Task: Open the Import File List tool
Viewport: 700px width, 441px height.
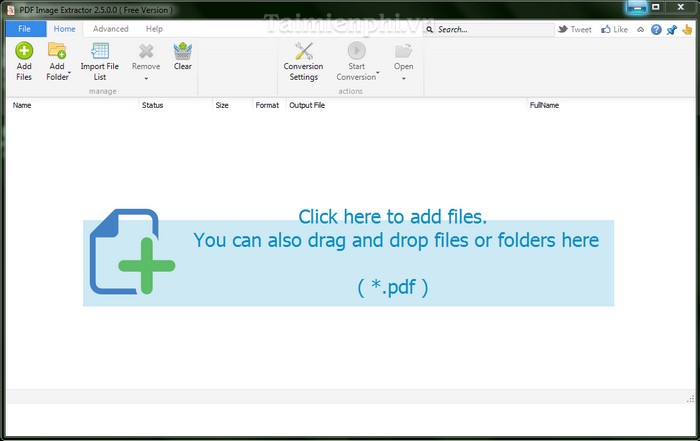Action: [x=100, y=62]
